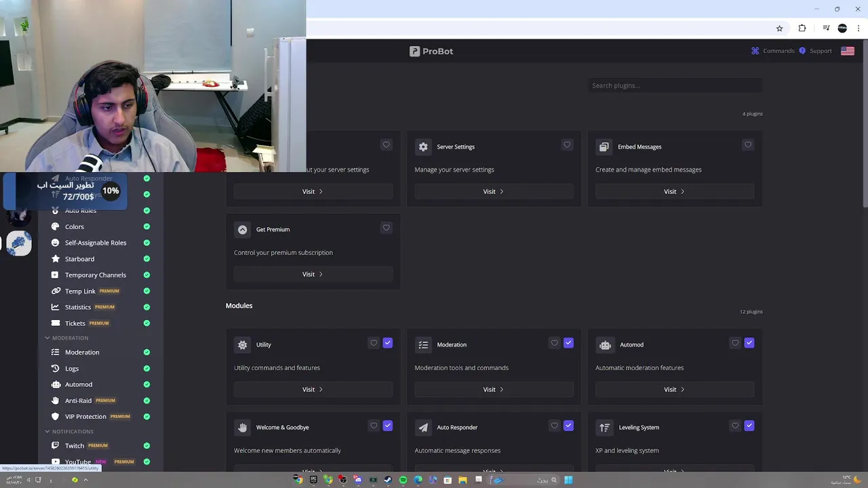Open the browser profile avatar
This screenshot has width=868, height=488.
pyautogui.click(x=842, y=28)
